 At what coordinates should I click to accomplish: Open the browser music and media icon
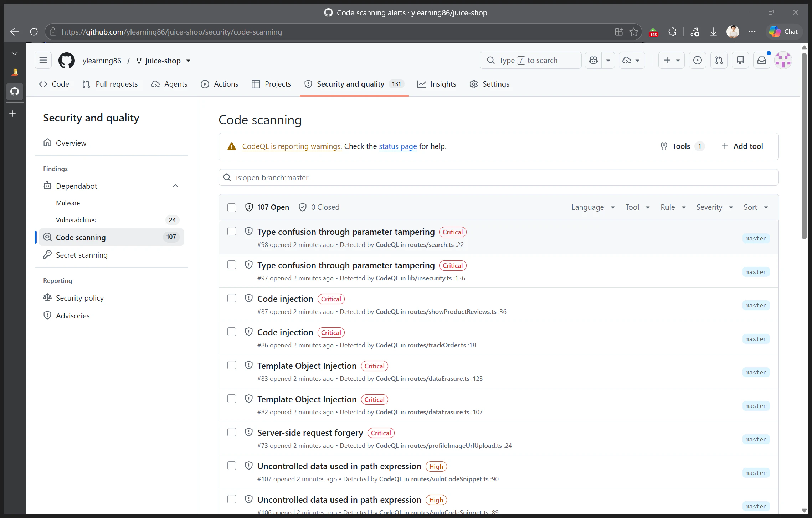[695, 32]
